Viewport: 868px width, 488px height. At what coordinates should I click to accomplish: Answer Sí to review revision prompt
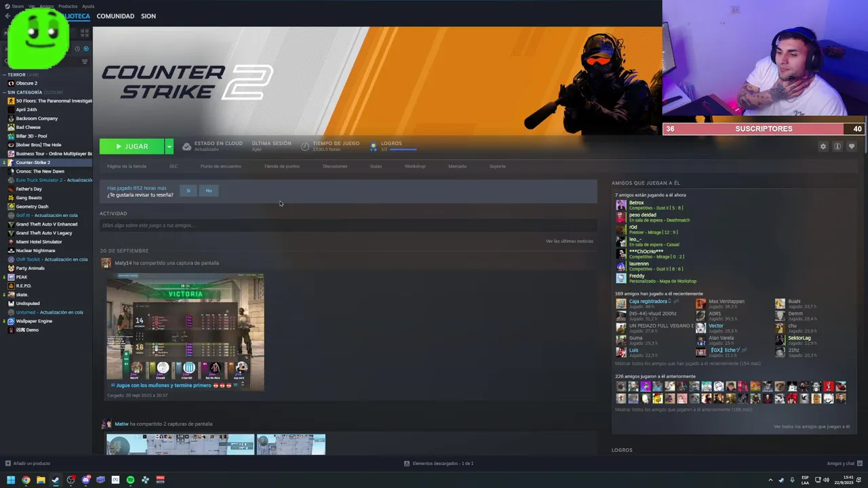(189, 190)
